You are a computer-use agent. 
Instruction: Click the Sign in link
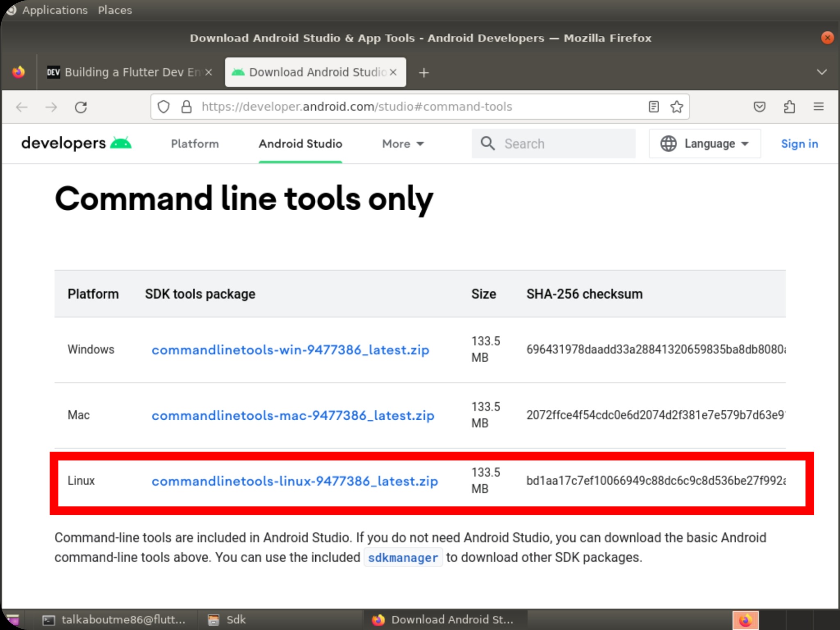tap(799, 144)
